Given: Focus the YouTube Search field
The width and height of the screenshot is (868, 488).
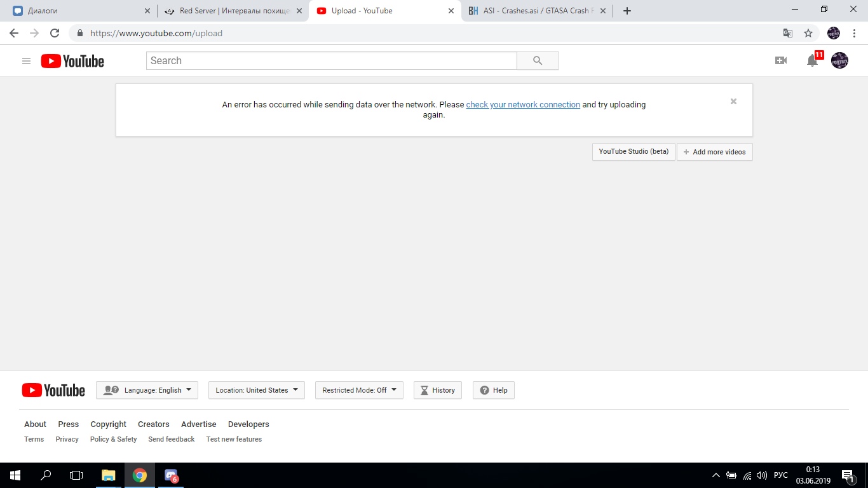Looking at the screenshot, I should [331, 61].
